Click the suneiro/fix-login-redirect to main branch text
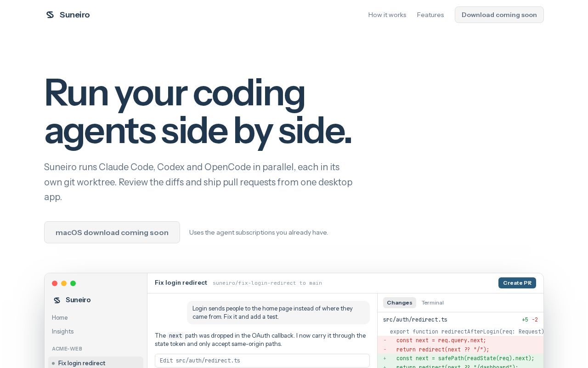The image size is (588, 368). [267, 283]
